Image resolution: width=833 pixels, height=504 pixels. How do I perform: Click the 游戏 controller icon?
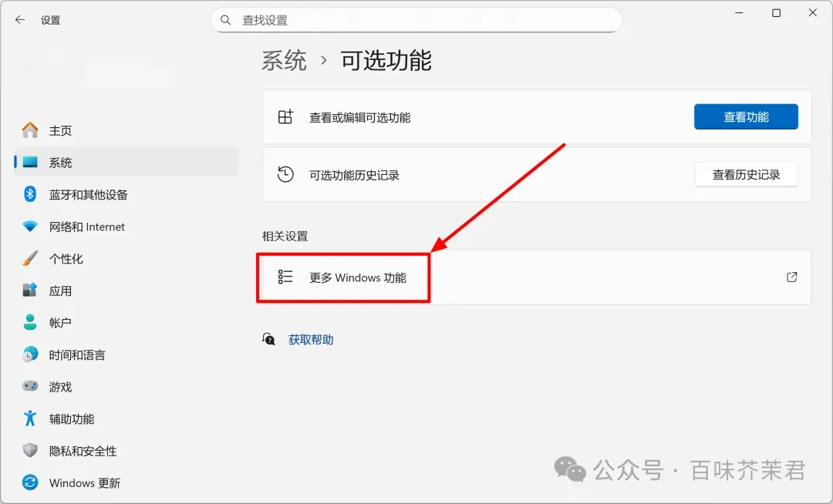coord(30,386)
